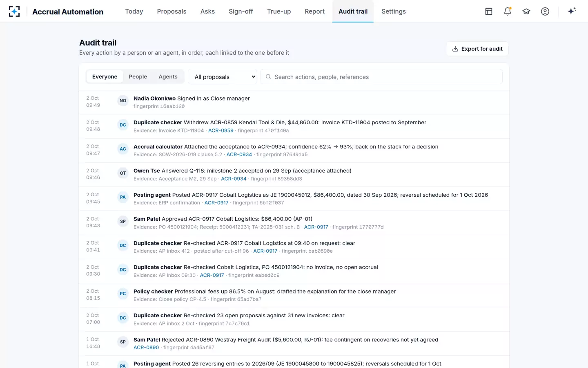This screenshot has width=588, height=368.
Task: Click the OT avatar for Owen Tse
Action: coord(123,173)
